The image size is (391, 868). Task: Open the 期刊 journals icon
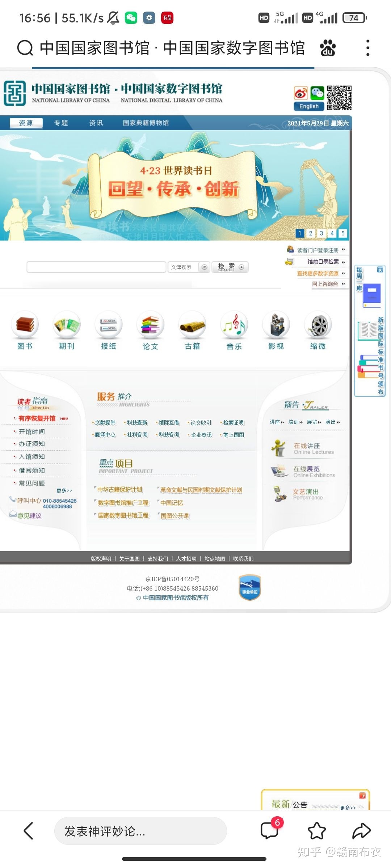click(67, 331)
